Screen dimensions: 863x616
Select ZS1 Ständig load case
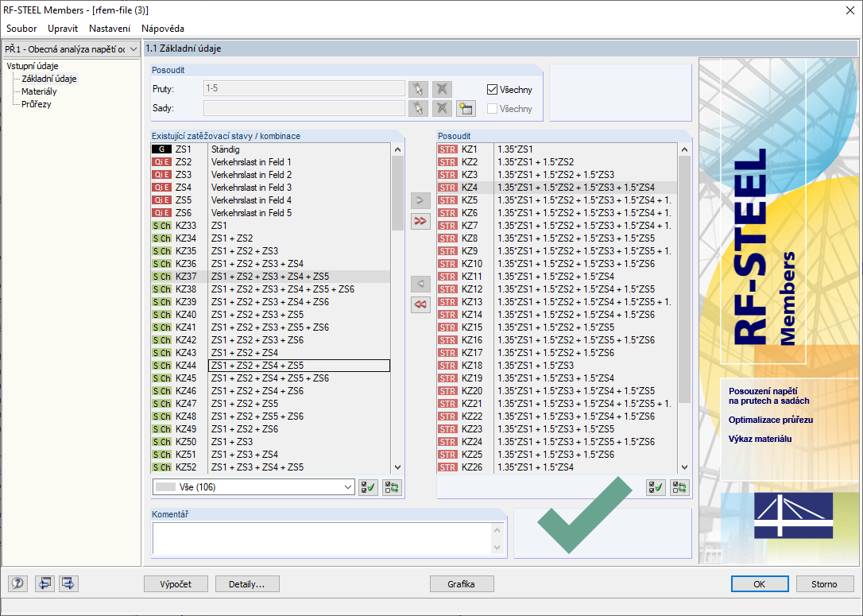(271, 149)
